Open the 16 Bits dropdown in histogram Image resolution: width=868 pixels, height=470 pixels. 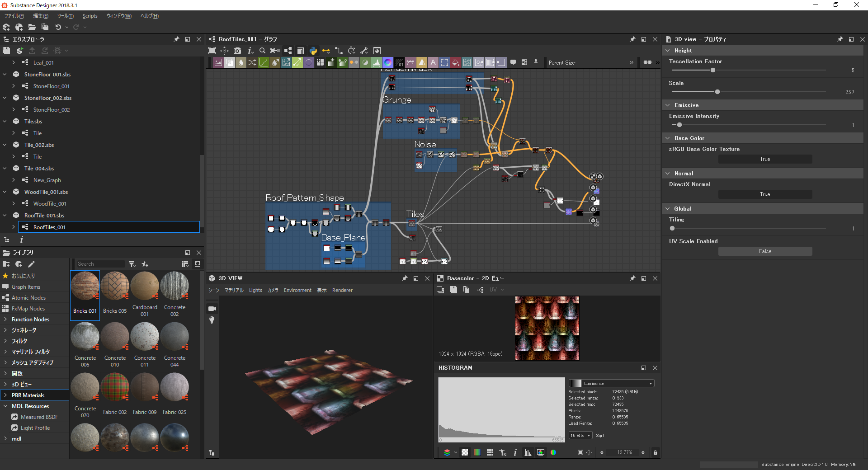(580, 436)
